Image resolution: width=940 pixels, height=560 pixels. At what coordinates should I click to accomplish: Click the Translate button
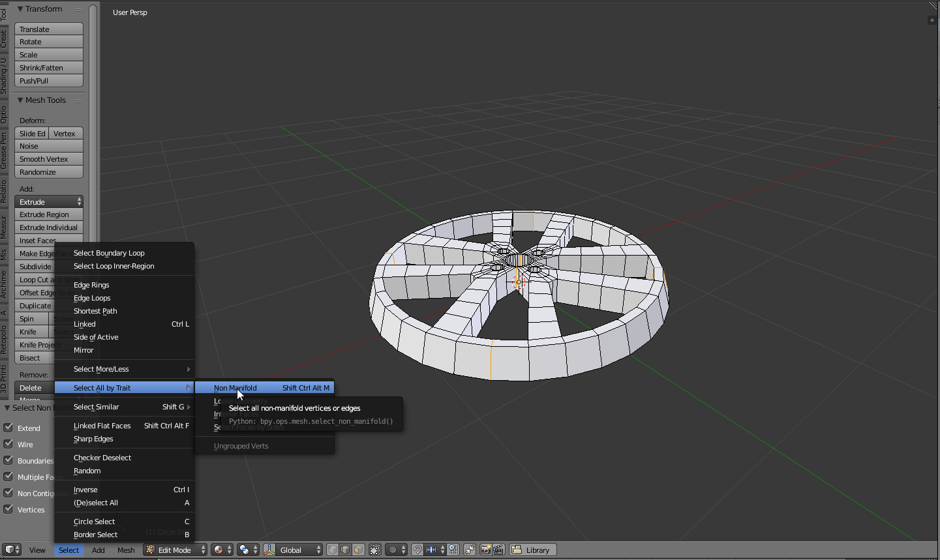pos(49,29)
